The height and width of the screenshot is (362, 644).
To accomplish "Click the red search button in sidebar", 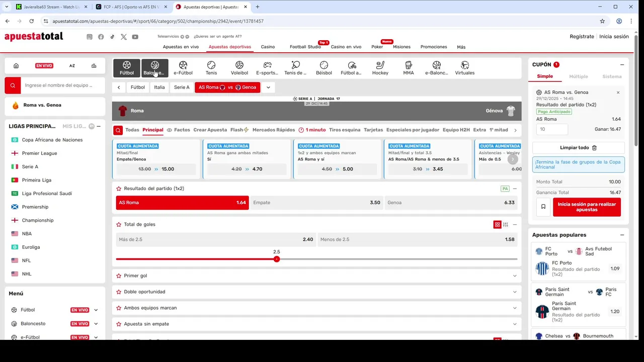I will 13,85.
